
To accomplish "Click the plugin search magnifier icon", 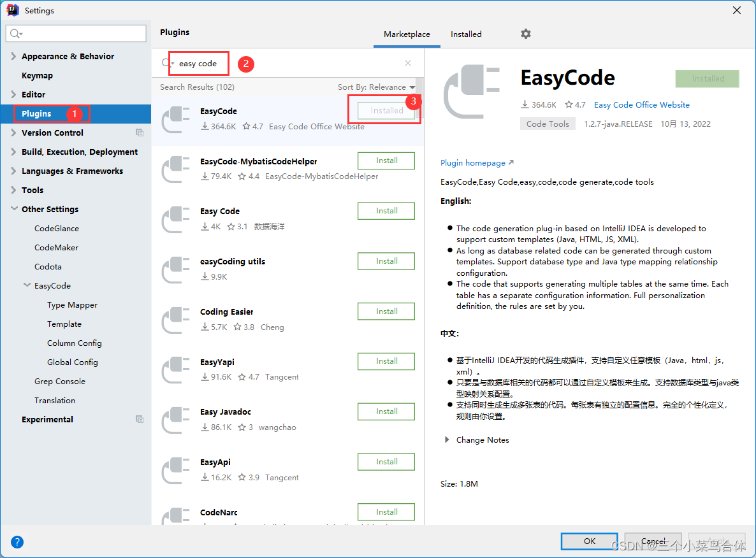I will point(167,63).
